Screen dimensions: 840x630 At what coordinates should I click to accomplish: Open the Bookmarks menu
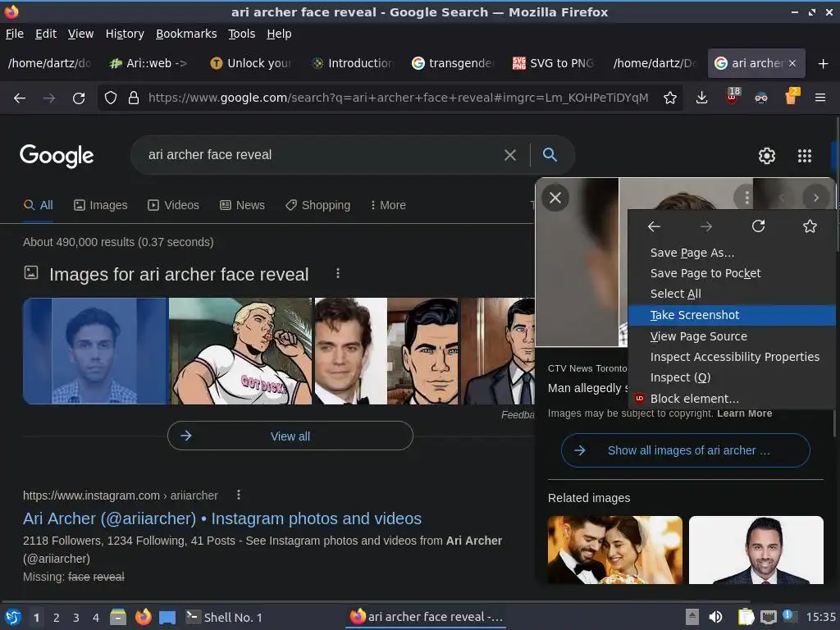pyautogui.click(x=186, y=34)
